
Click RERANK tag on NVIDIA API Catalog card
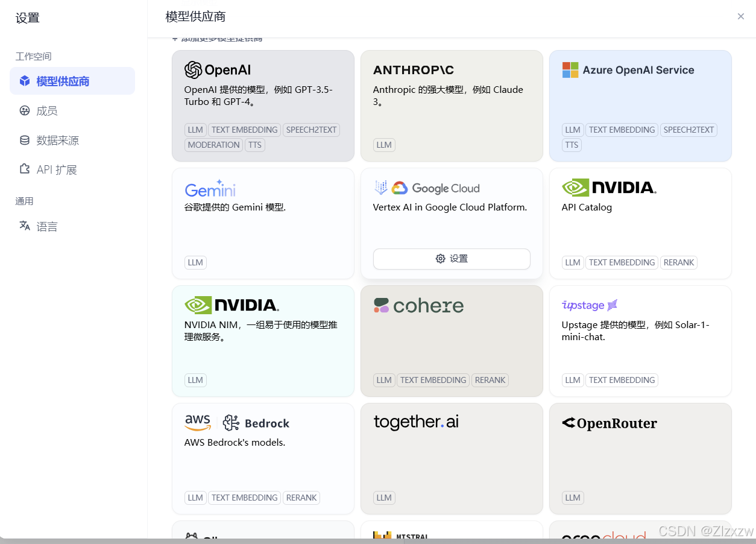(x=679, y=262)
